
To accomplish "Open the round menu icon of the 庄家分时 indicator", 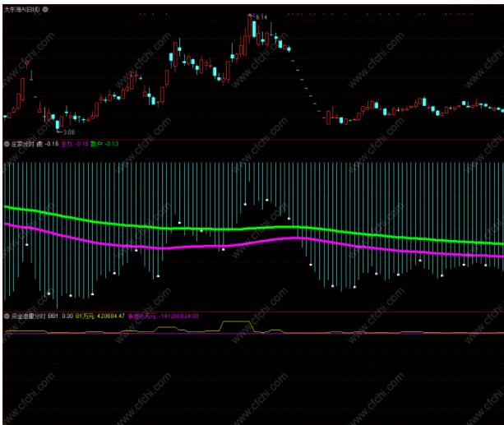I will 7,145.
